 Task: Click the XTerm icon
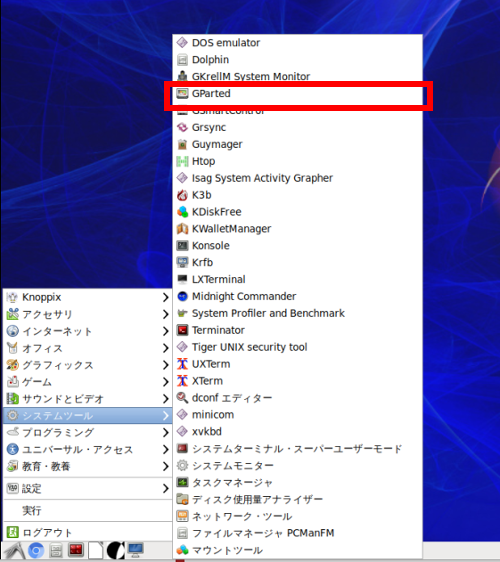(x=182, y=381)
